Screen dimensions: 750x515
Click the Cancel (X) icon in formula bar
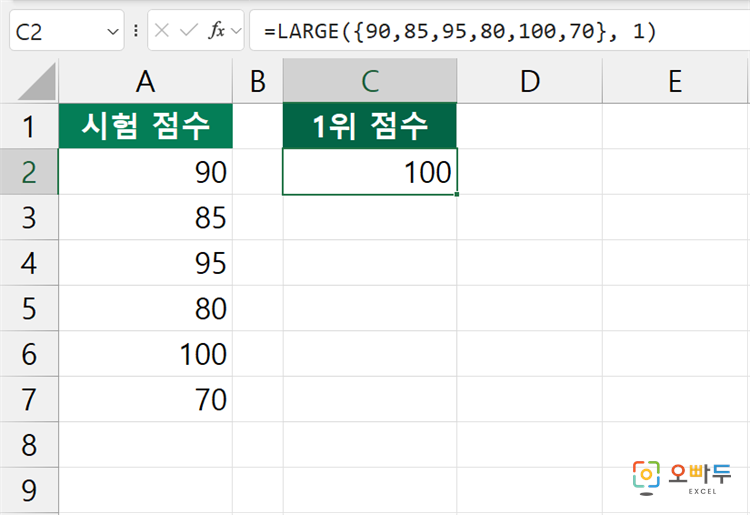[x=162, y=31]
